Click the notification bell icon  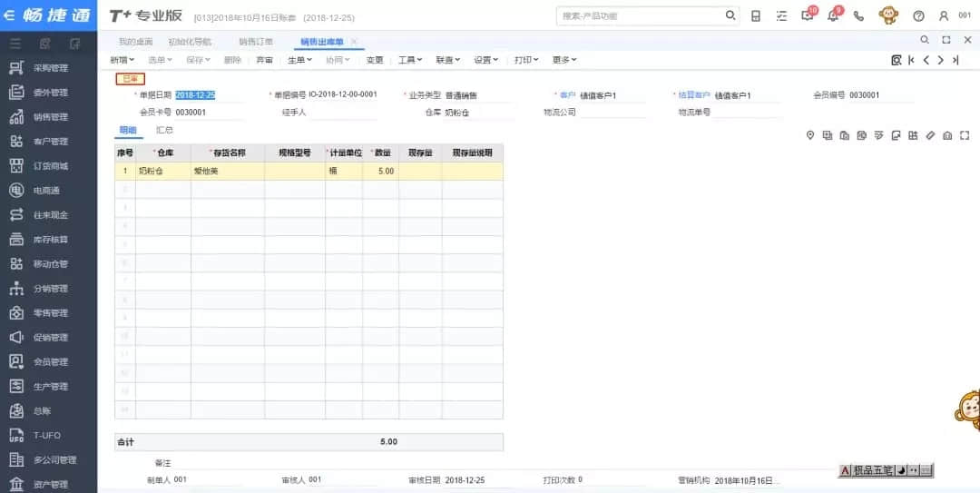point(832,16)
